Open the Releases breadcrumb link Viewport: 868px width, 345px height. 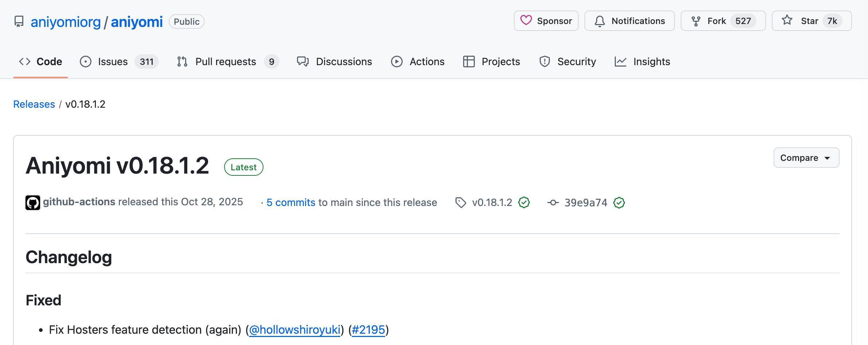pos(34,104)
